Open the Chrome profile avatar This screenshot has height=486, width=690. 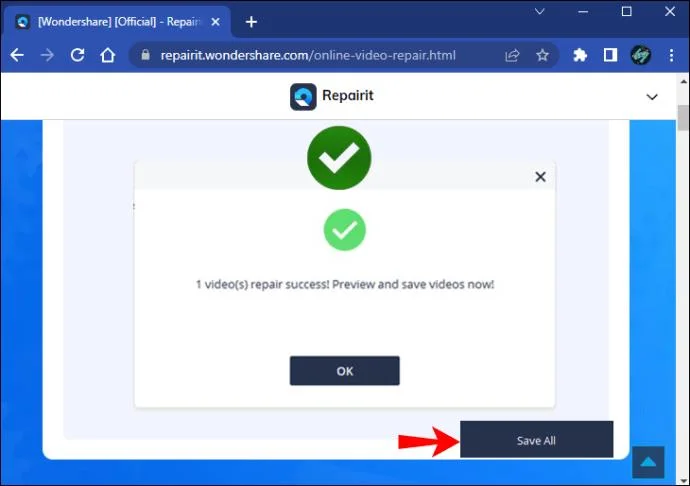click(x=641, y=55)
